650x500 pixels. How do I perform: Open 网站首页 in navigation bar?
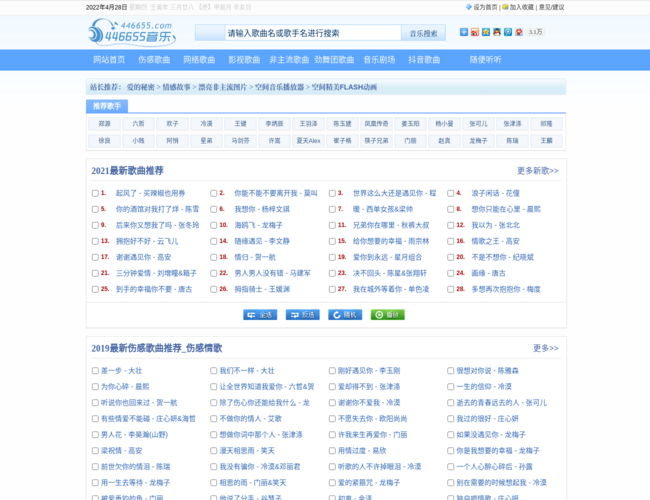tap(109, 60)
